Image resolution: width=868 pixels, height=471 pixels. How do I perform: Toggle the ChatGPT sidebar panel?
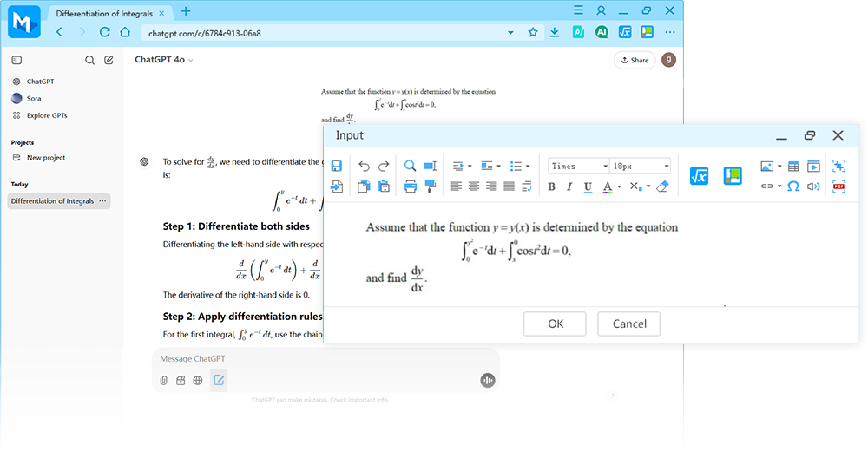pyautogui.click(x=16, y=60)
